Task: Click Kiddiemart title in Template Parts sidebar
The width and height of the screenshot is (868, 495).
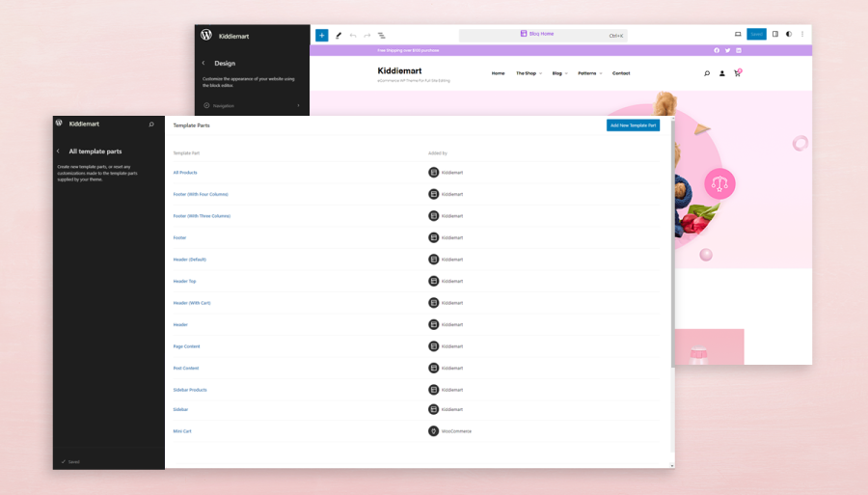Action: 84,124
